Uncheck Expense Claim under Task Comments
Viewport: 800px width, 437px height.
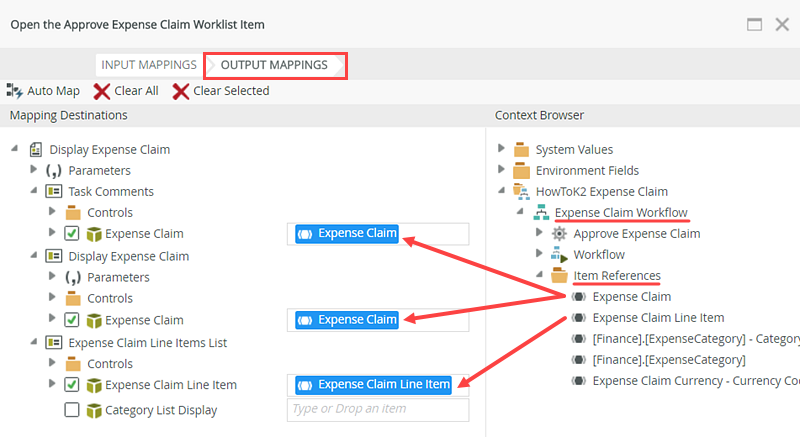(72, 234)
